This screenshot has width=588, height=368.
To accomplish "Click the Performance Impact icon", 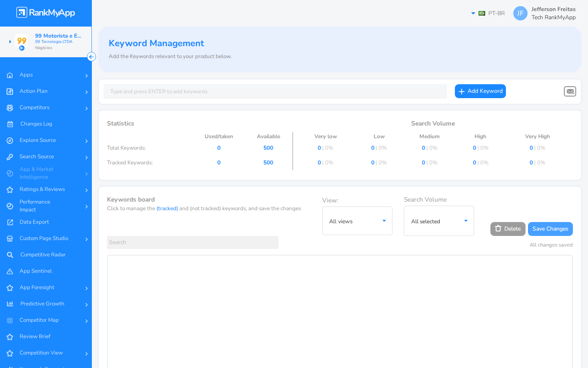I will 10,206.
